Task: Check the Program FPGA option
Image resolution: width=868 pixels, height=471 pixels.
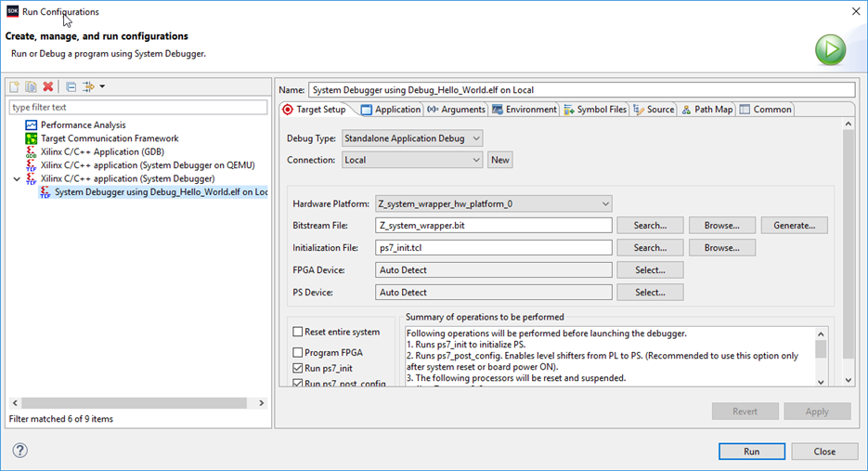Action: (298, 352)
